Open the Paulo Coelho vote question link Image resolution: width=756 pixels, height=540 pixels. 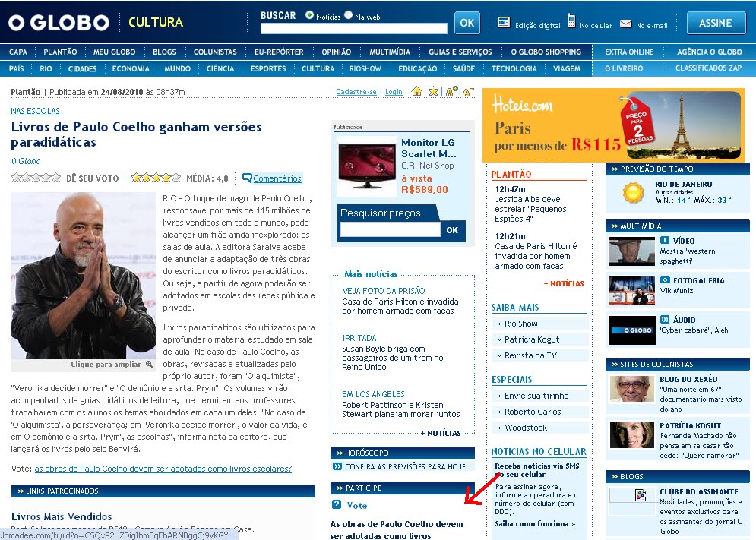pos(163,469)
